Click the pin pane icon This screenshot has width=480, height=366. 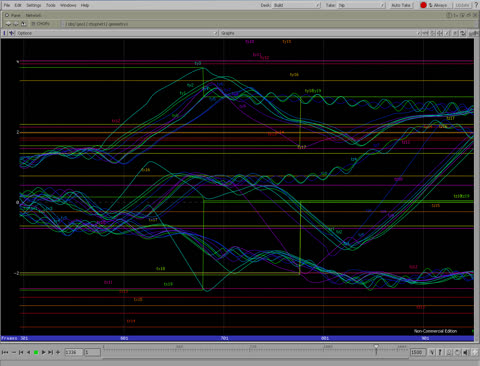coord(23,24)
